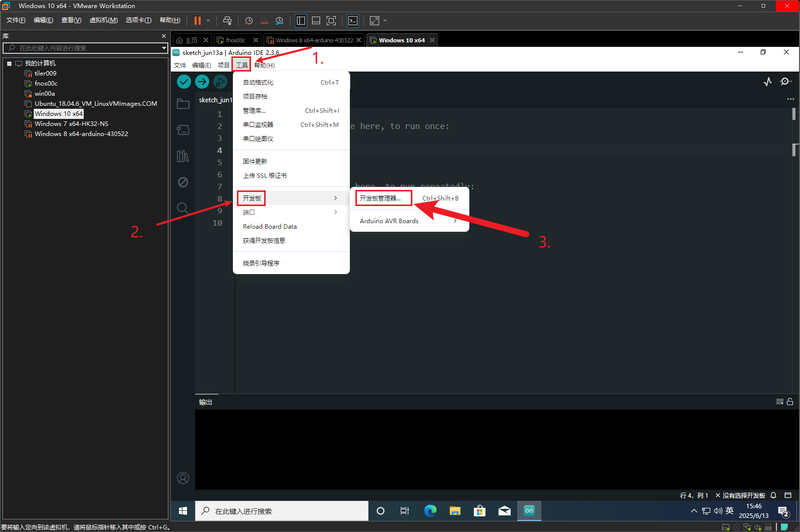Switch to Windows 8 x64-arduino-430522 tab
The width and height of the screenshot is (800, 532).
(x=315, y=40)
